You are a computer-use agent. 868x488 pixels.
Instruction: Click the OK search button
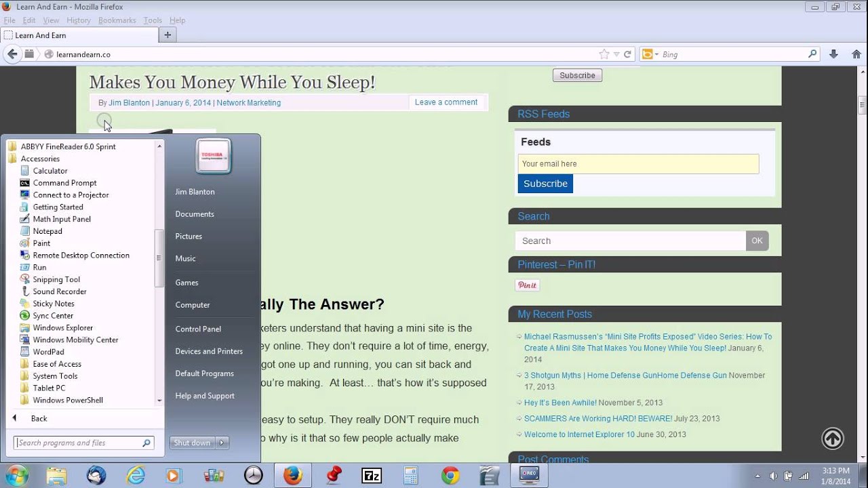757,241
